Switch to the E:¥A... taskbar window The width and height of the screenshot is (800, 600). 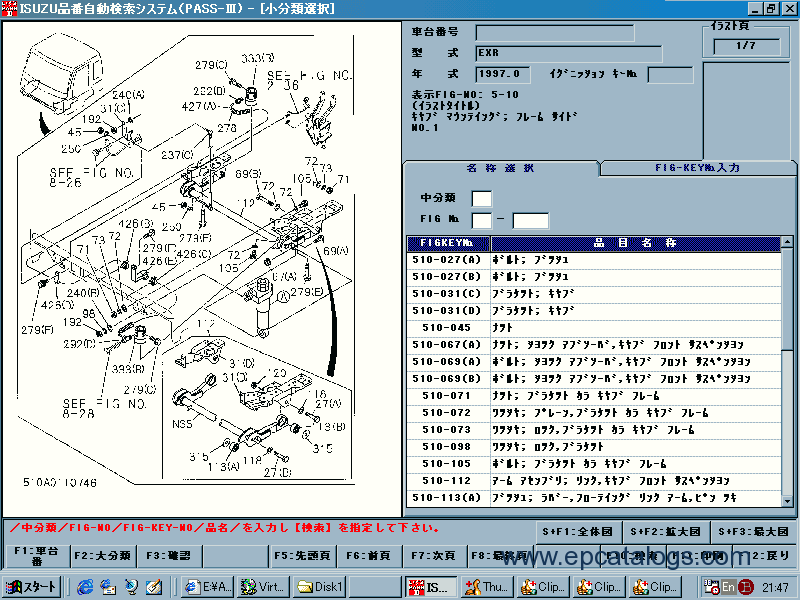(x=208, y=587)
